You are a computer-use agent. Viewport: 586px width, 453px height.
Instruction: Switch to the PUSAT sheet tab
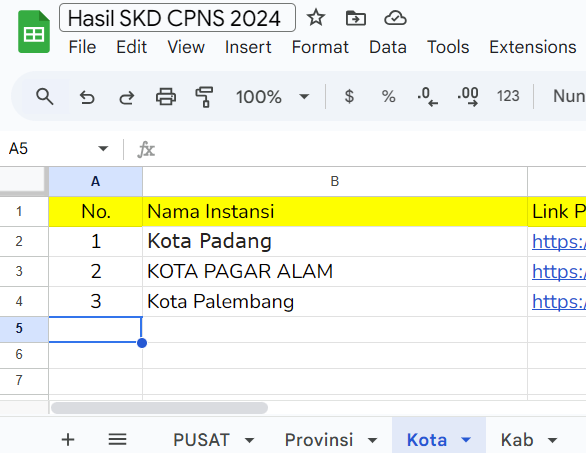[x=201, y=440]
